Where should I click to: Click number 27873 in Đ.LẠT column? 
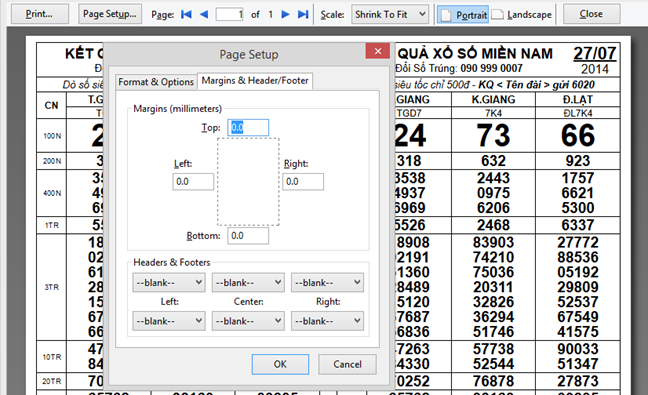pyautogui.click(x=578, y=381)
